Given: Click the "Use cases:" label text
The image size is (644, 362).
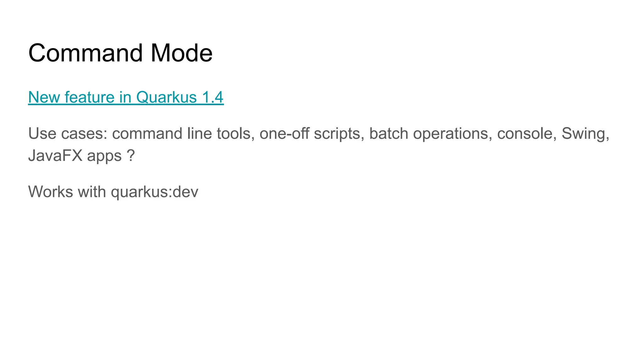Looking at the screenshot, I should [x=68, y=134].
